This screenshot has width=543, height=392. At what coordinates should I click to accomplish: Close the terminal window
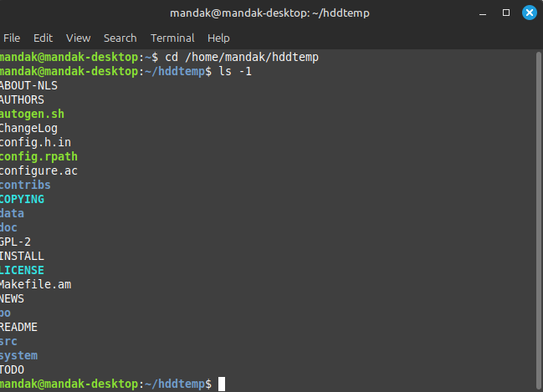pos(530,13)
